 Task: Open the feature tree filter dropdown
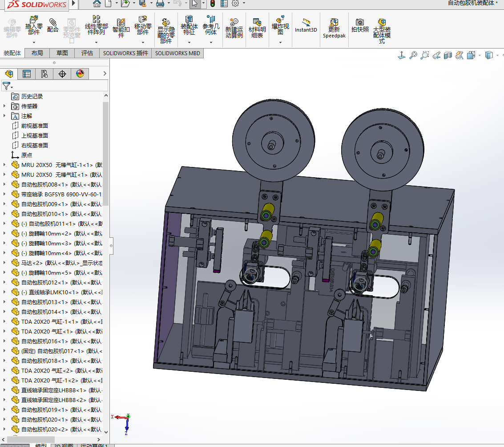click(8, 86)
